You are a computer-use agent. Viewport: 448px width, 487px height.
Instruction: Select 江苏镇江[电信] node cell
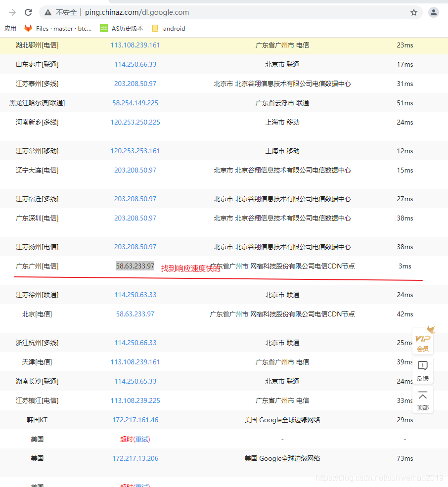point(37,400)
